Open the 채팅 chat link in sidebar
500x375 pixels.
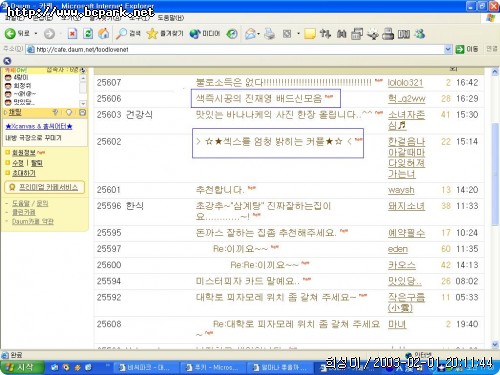point(15,112)
